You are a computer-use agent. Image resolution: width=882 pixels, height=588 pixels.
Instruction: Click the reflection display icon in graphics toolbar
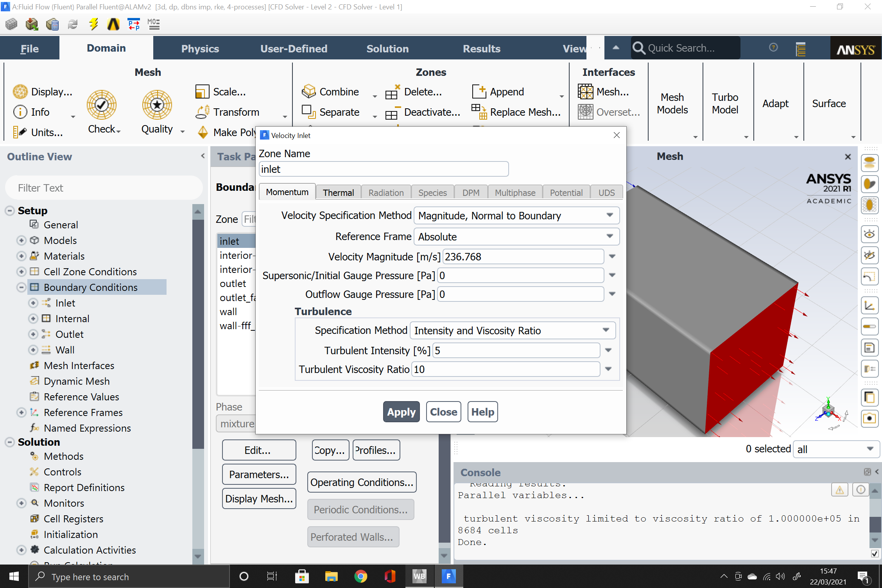coord(869,163)
